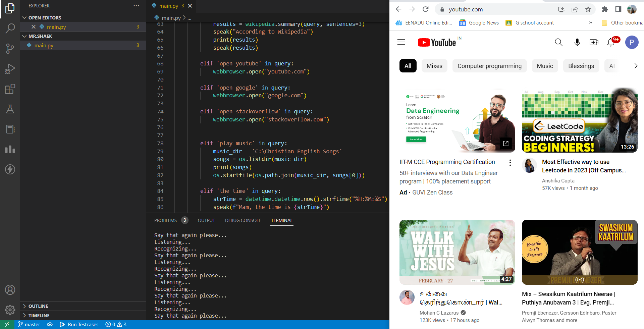Image resolution: width=644 pixels, height=329 pixels.
Task: Open the VS Code Manage gear
Action: (10, 310)
